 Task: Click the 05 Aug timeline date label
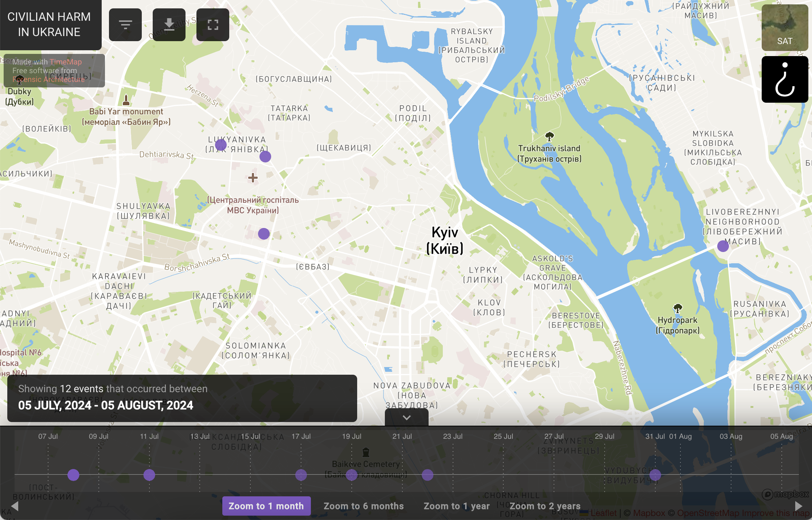pos(782,436)
